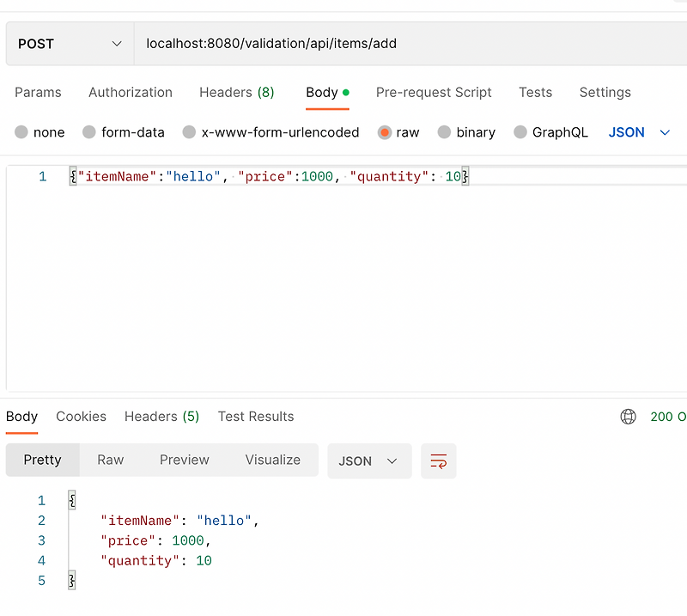Image resolution: width=687 pixels, height=616 pixels.
Task: Open the response JSON format dropdown
Action: [x=369, y=460]
